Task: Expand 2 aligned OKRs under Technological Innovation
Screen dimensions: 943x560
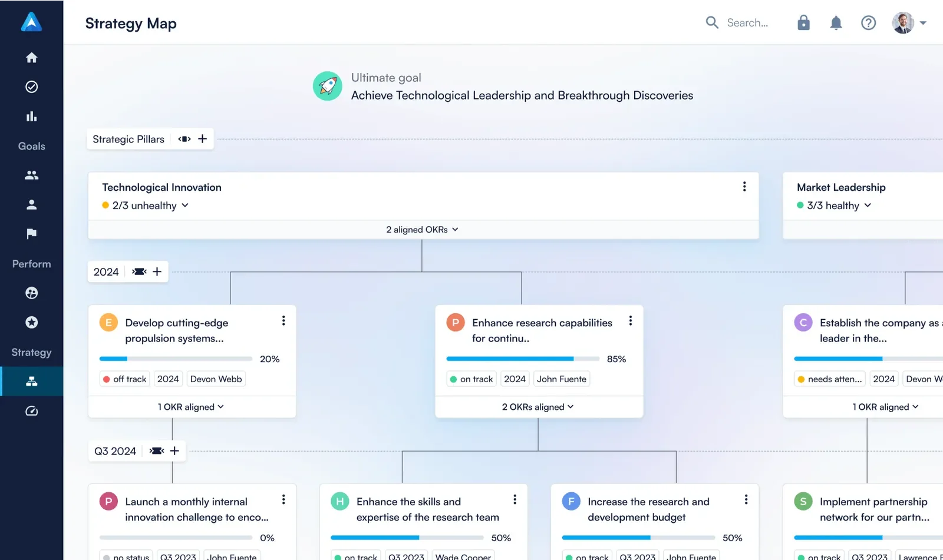Action: 423,229
